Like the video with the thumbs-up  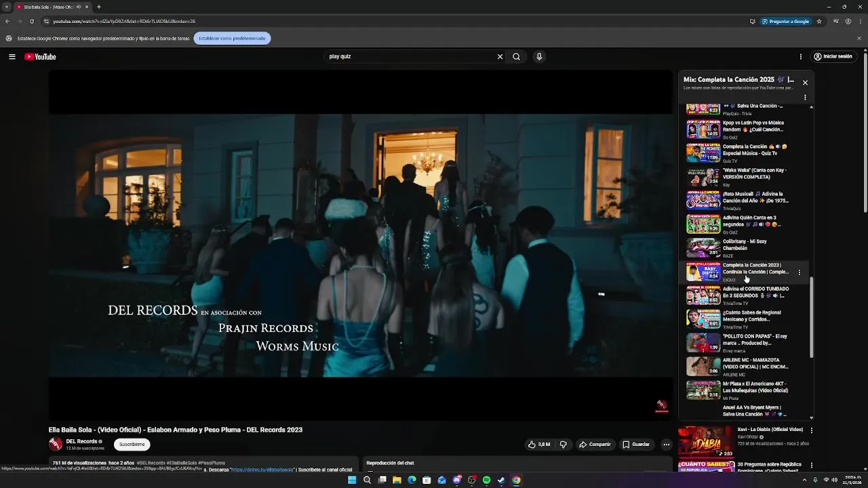(540, 445)
